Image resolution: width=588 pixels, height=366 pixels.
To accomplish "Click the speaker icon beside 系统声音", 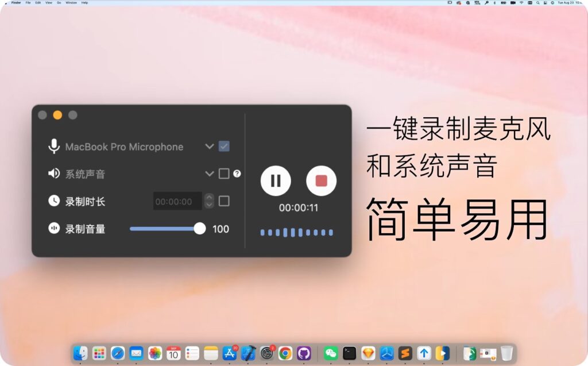I will coord(55,174).
